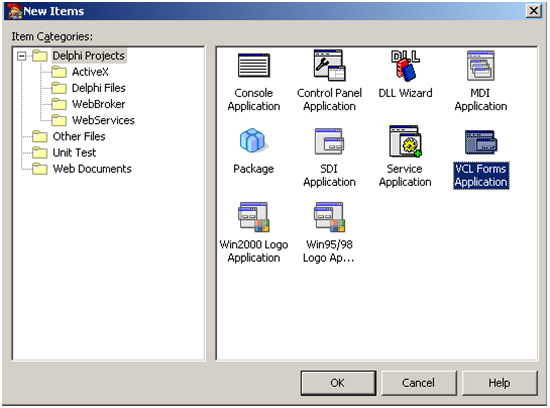Click the 'SDI Application' label text
Image resolution: width=550 pixels, height=408 pixels.
(x=329, y=175)
